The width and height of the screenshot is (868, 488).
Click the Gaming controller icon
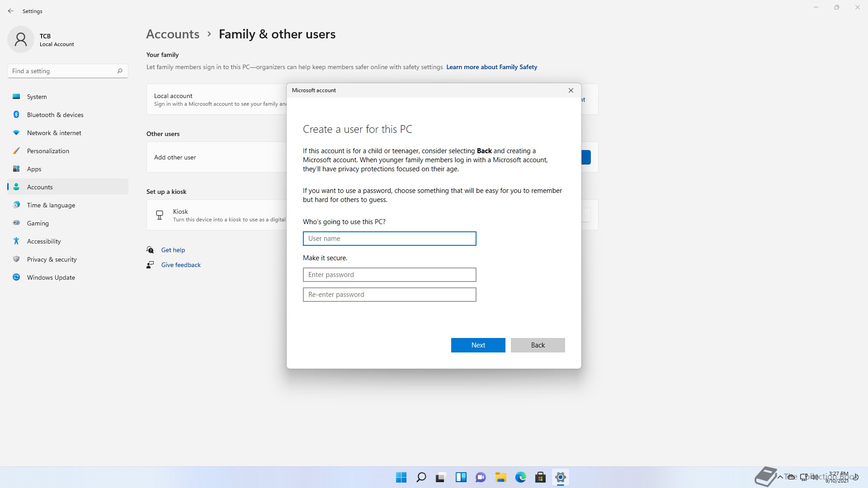16,223
